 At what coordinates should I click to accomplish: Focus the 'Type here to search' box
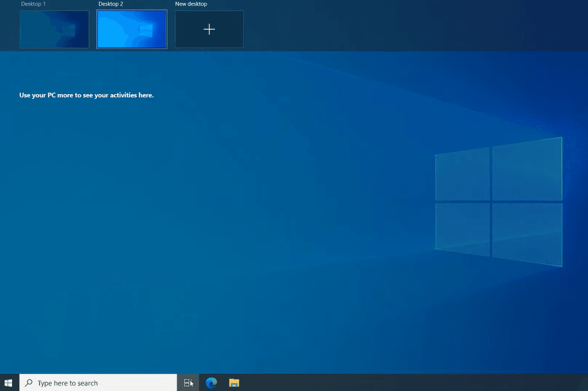(x=98, y=383)
